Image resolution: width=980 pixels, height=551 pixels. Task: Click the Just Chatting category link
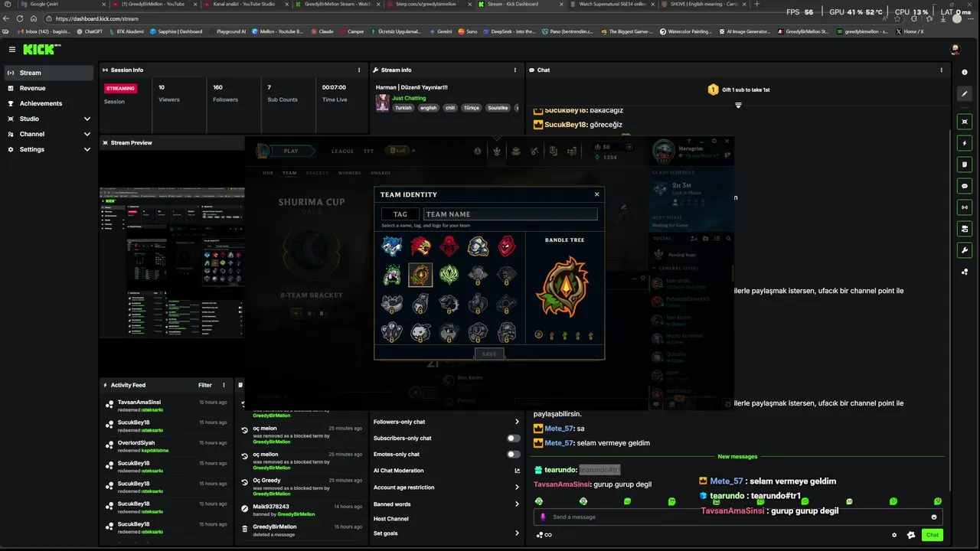(409, 98)
